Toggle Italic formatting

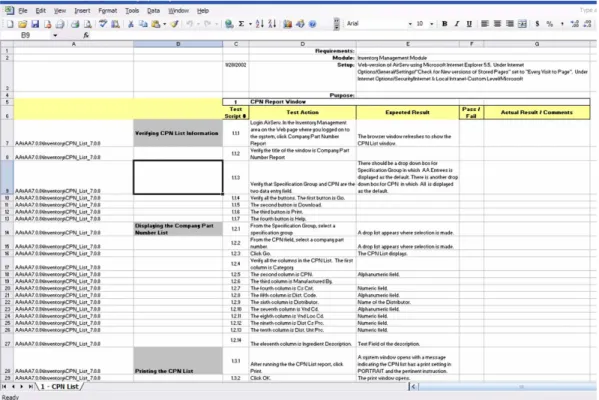(457, 24)
